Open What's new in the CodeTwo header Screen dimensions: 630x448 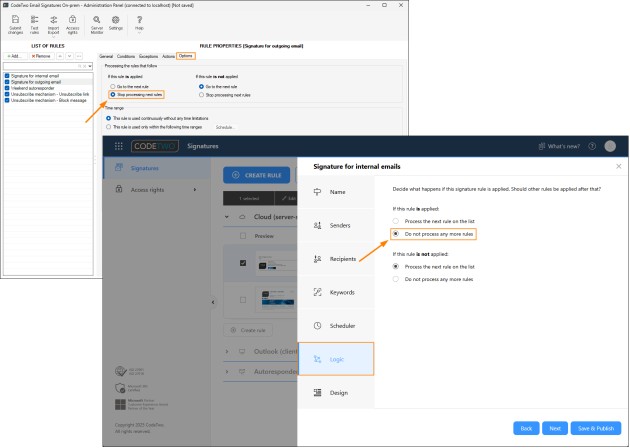pos(559,146)
